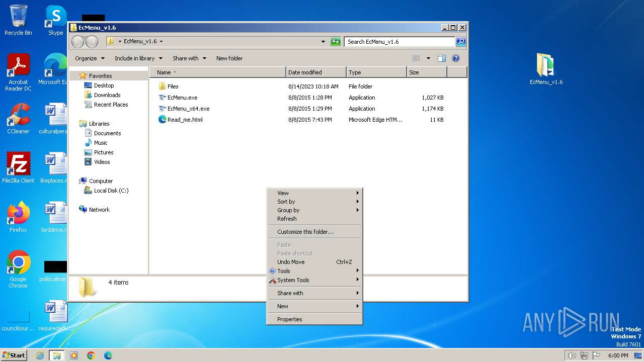Open Videos library in sidebar
644x362 pixels.
102,162
